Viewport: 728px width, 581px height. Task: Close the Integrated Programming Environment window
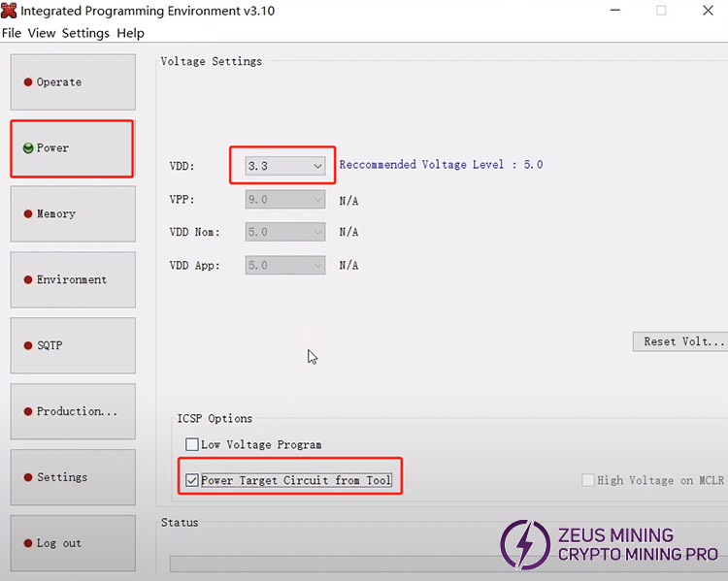[708, 11]
